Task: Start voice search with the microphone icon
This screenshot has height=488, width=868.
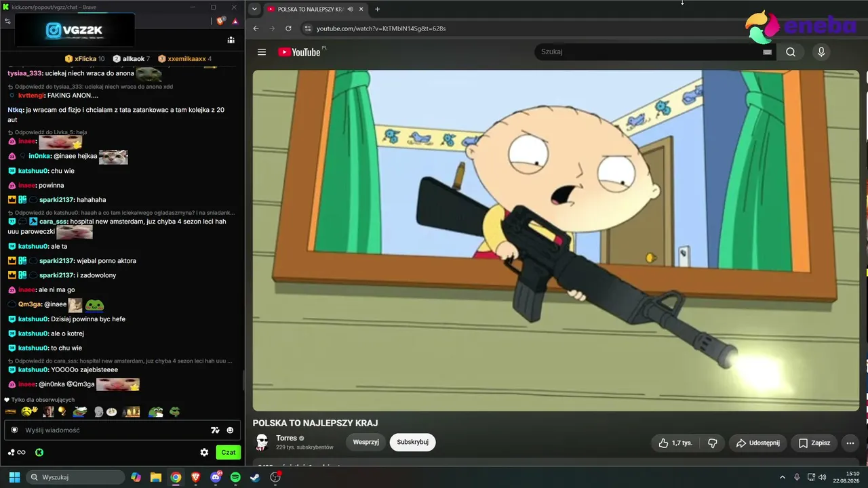Action: click(821, 52)
